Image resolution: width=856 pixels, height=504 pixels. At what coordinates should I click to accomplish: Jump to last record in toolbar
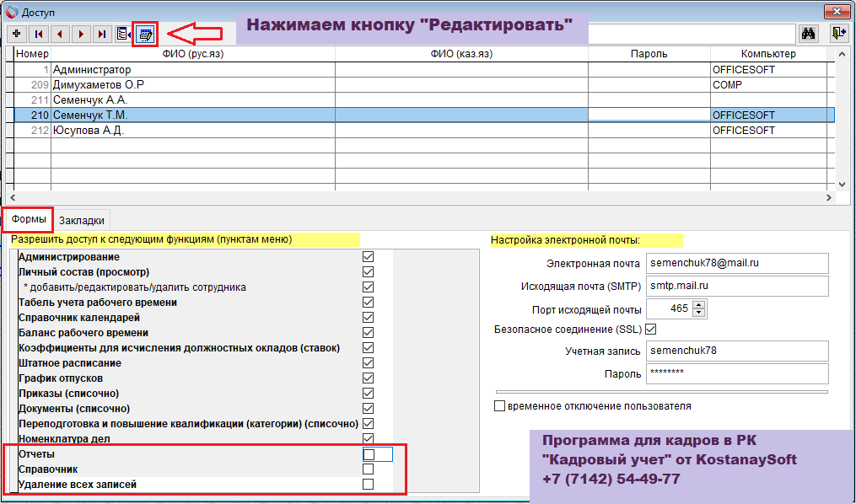click(102, 34)
